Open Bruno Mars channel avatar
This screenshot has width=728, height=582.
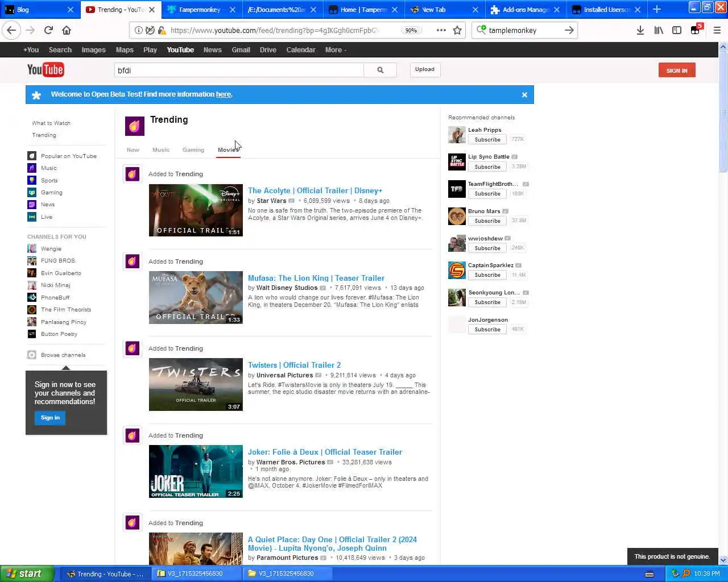pyautogui.click(x=457, y=217)
